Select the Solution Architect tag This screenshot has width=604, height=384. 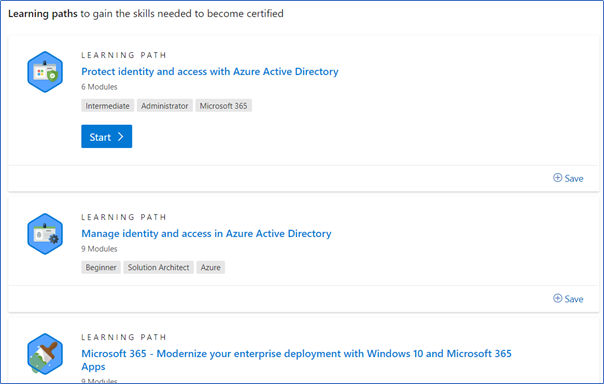click(x=158, y=267)
